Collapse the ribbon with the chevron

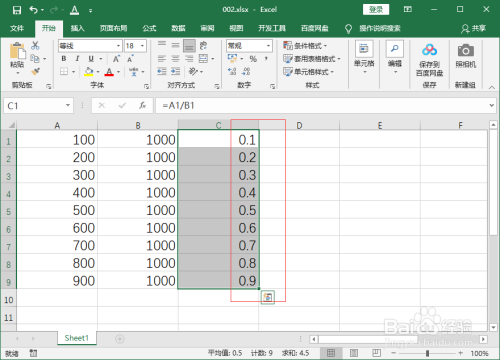click(x=492, y=87)
